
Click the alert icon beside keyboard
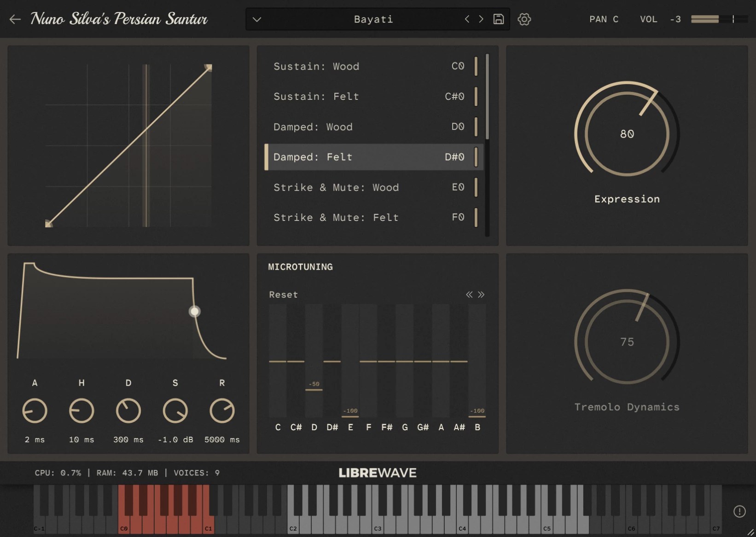pyautogui.click(x=739, y=511)
